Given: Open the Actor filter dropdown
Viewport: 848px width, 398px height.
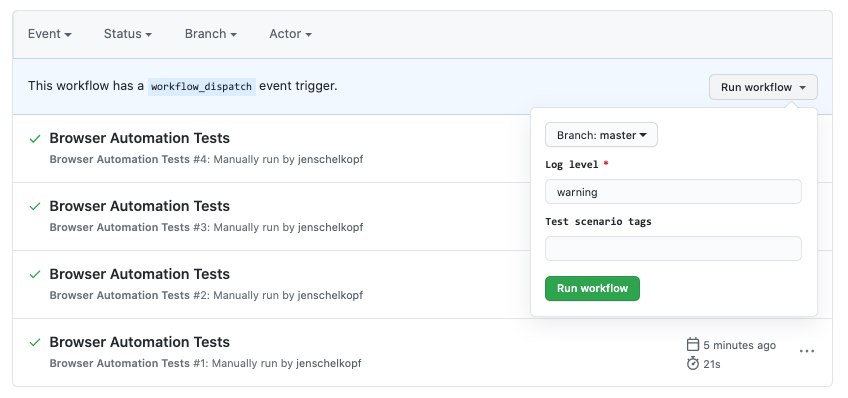Looking at the screenshot, I should click(x=290, y=34).
